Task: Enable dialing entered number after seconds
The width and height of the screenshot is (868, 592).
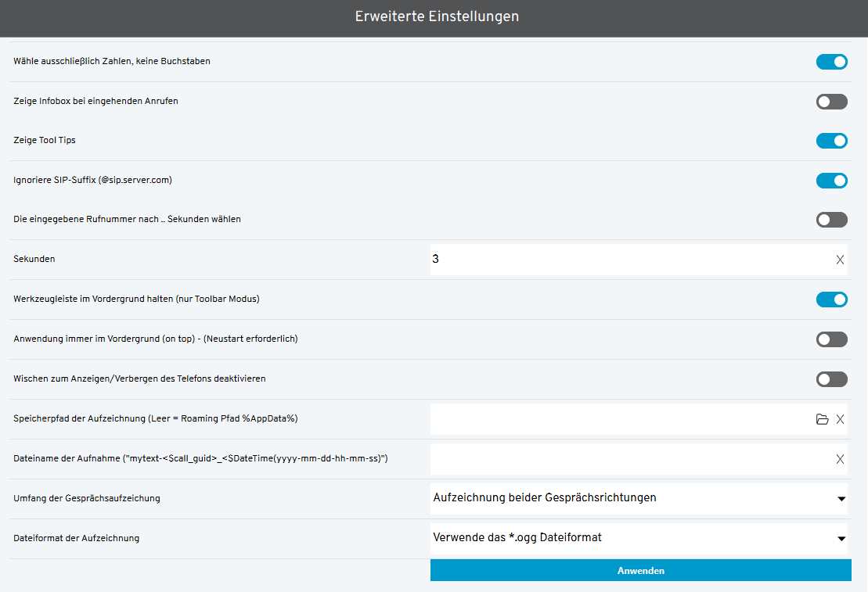Action: click(831, 220)
